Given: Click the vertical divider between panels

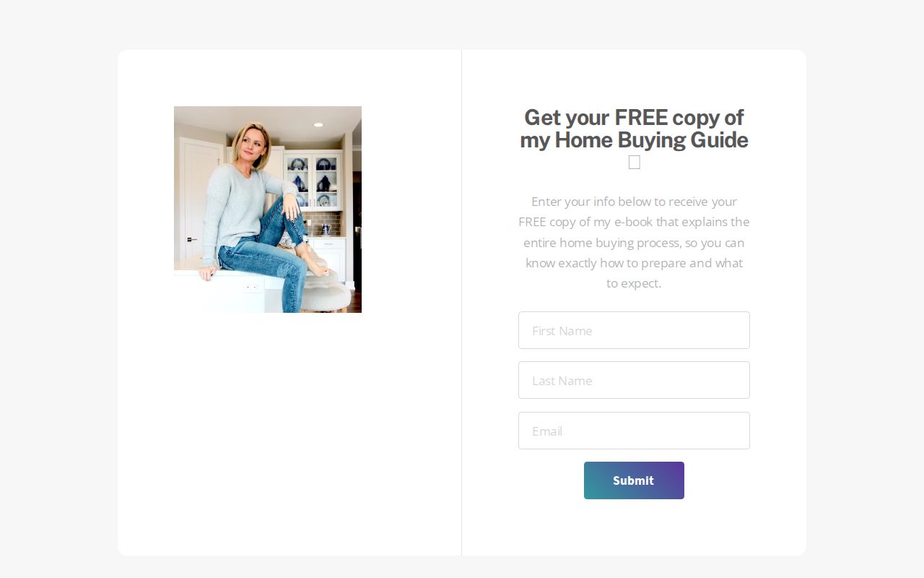Looking at the screenshot, I should [x=461, y=303].
